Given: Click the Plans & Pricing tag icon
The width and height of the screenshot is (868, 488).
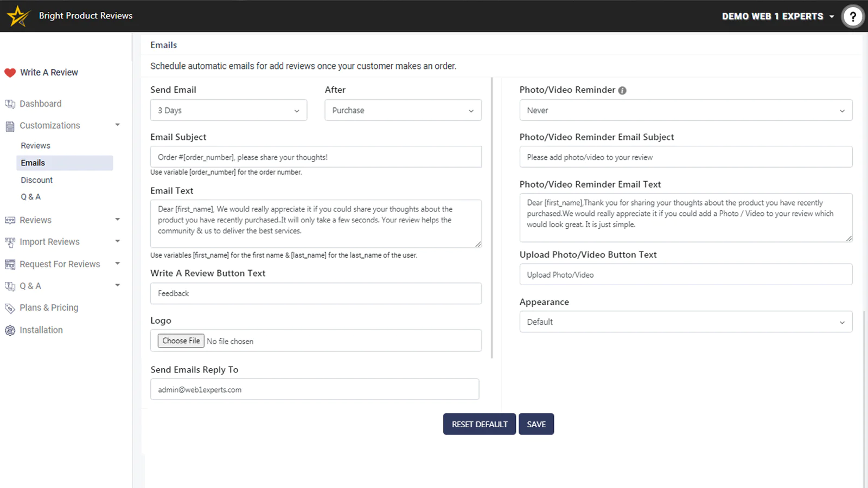Looking at the screenshot, I should tap(10, 308).
